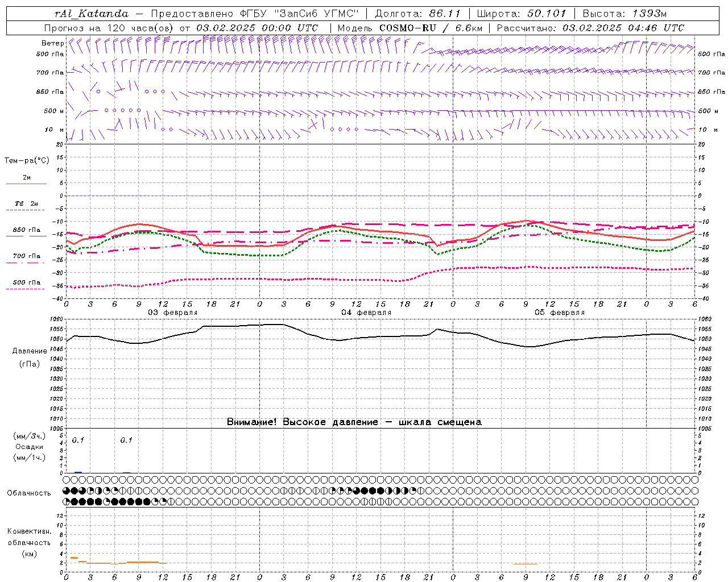
Task: Click the Облачность cloud cover label
Action: point(29,493)
